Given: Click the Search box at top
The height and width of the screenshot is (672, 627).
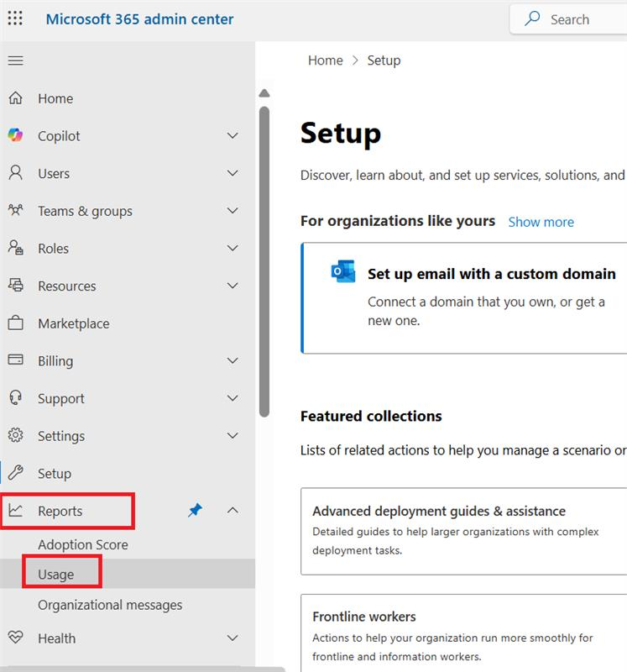Looking at the screenshot, I should pyautogui.click(x=571, y=18).
